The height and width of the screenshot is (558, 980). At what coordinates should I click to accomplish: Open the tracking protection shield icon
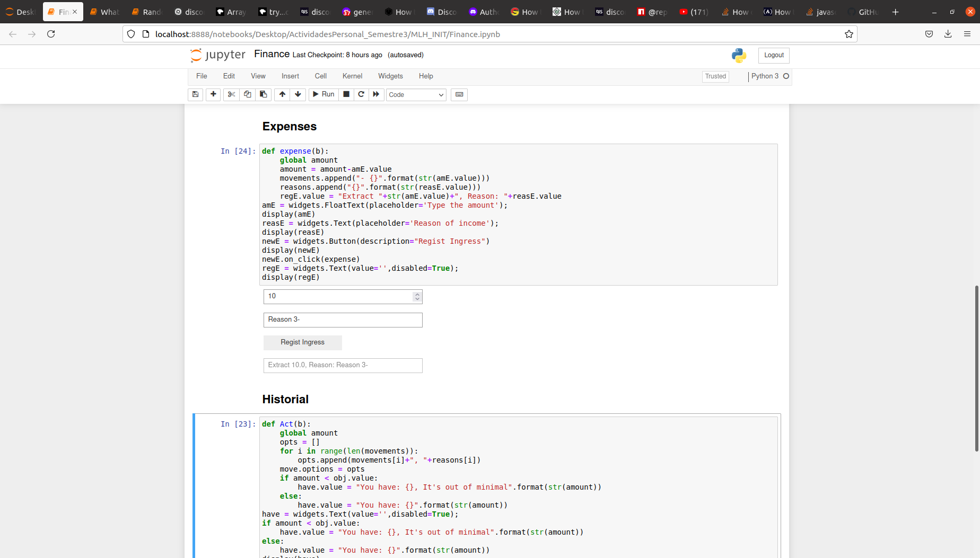tap(131, 34)
